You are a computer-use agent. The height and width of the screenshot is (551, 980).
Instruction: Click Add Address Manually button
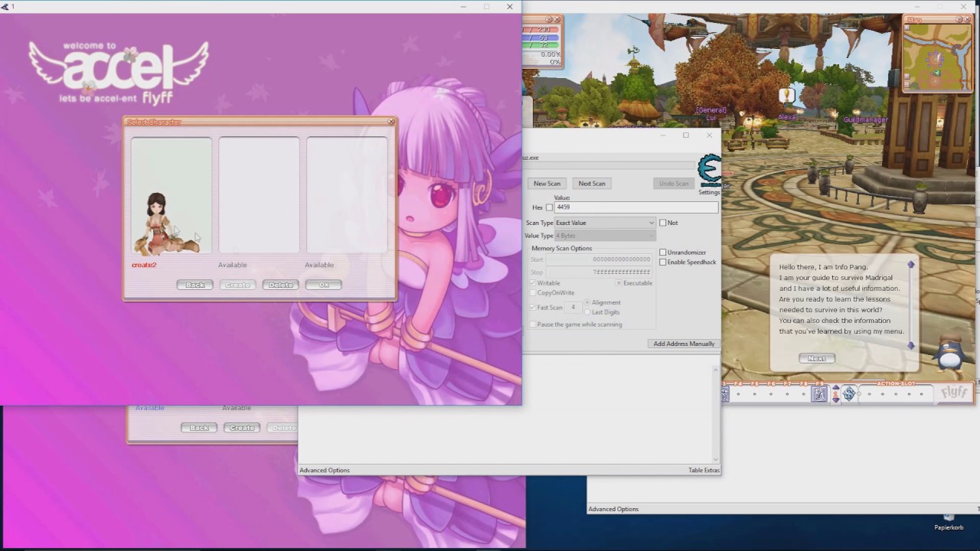(684, 344)
